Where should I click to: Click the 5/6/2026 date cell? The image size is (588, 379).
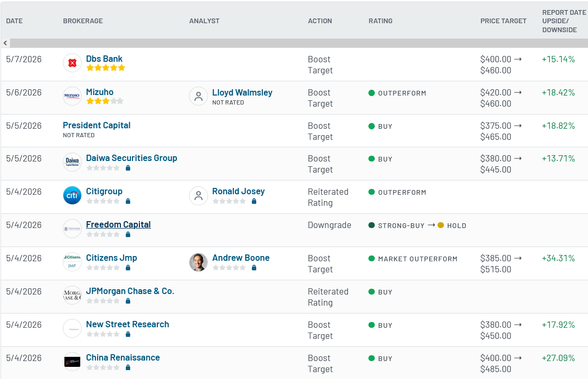24,92
